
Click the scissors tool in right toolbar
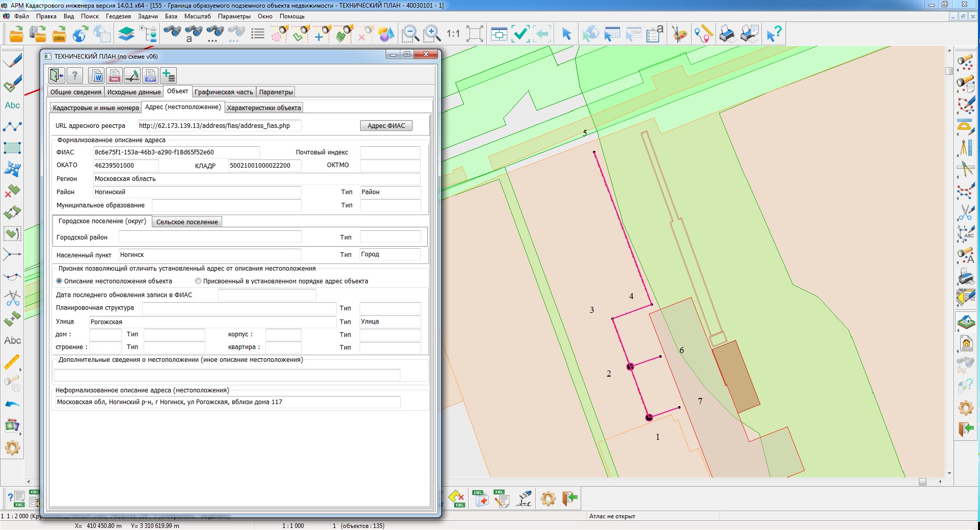point(965,212)
